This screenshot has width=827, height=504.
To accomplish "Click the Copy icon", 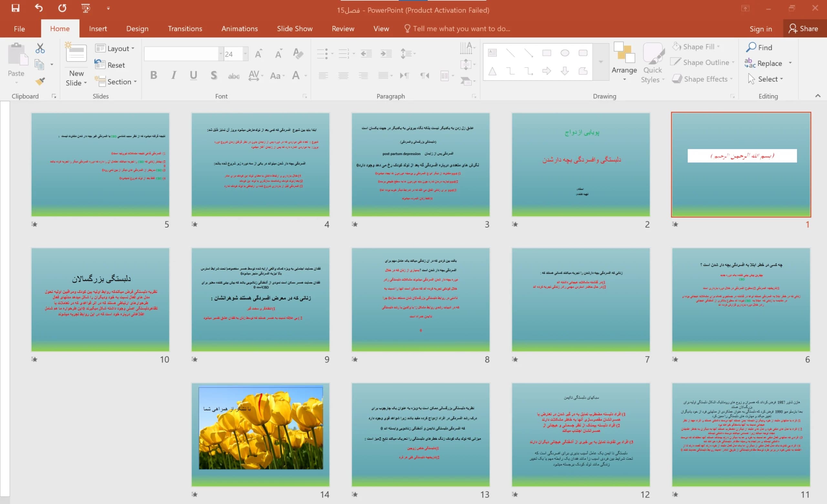I will coord(39,65).
